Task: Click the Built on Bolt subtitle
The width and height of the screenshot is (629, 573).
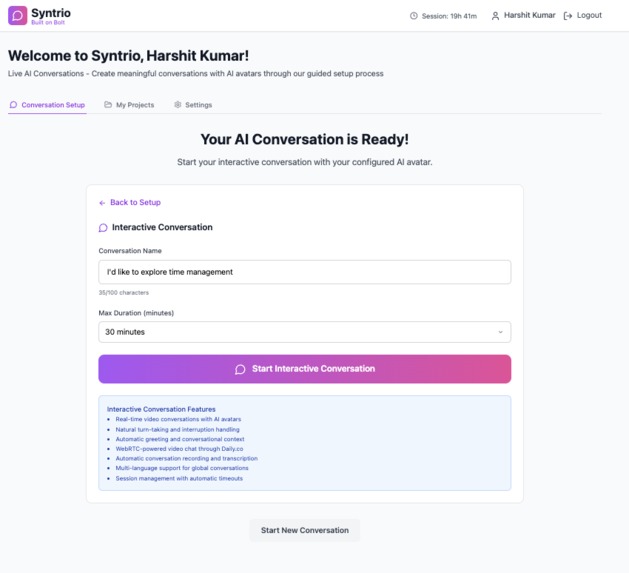Action: pyautogui.click(x=48, y=22)
